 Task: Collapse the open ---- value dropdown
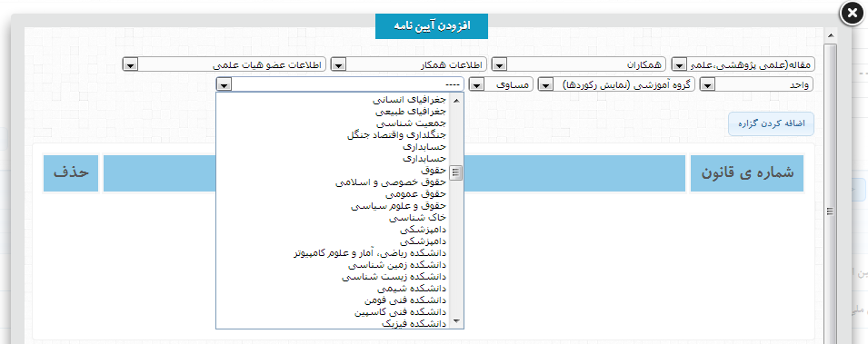[x=340, y=84]
